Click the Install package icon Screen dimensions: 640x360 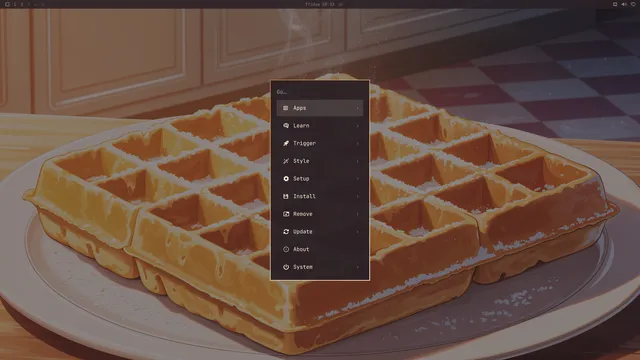point(286,196)
